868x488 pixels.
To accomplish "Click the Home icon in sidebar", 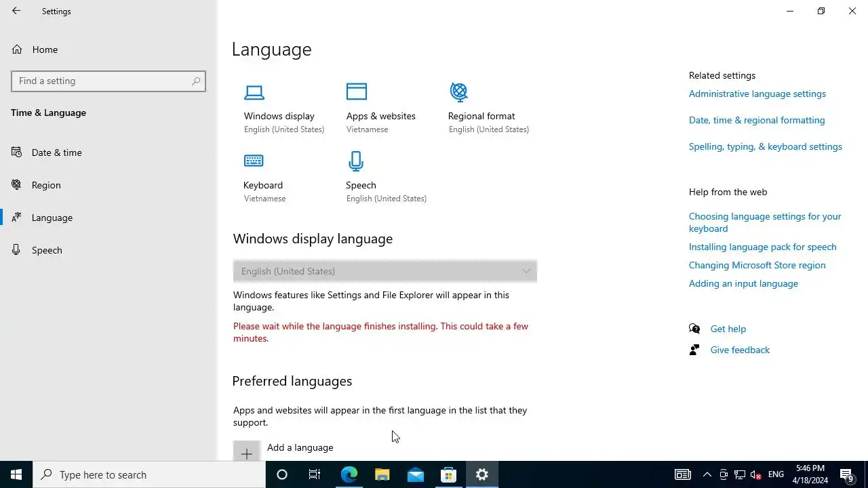I will [x=17, y=49].
